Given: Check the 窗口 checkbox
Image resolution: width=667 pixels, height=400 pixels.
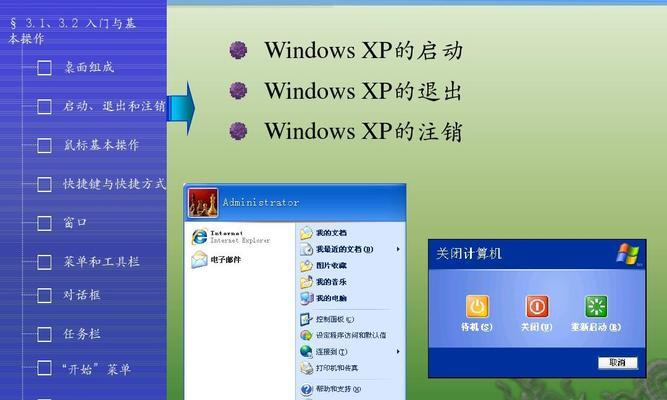Looking at the screenshot, I should pos(44,223).
